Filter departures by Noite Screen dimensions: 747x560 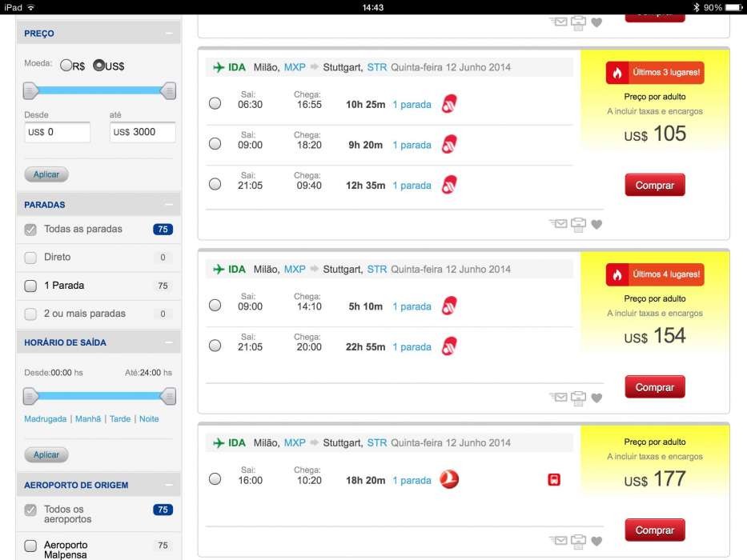[x=149, y=418]
